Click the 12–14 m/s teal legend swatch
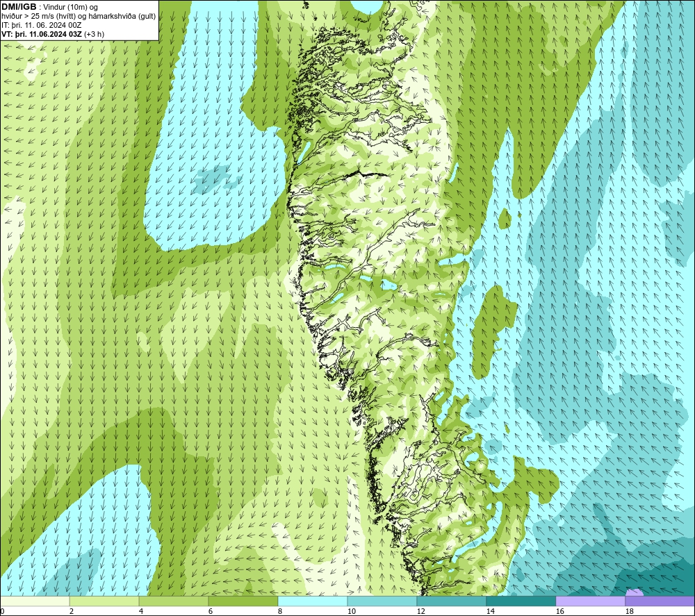 click(451, 601)
